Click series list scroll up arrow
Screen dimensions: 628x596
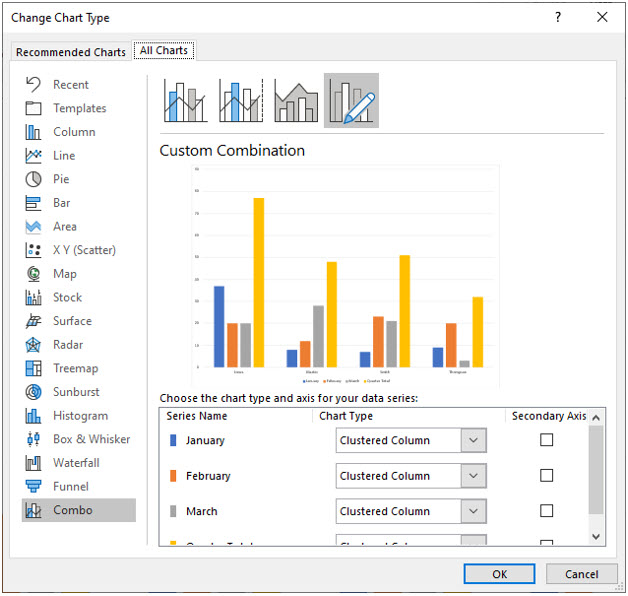[596, 417]
